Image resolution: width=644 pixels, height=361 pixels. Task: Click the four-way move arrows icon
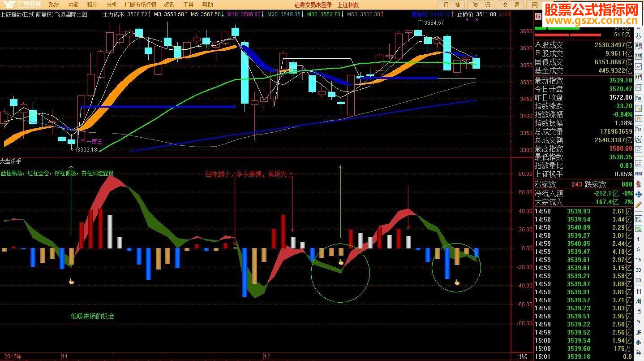[639, 194]
